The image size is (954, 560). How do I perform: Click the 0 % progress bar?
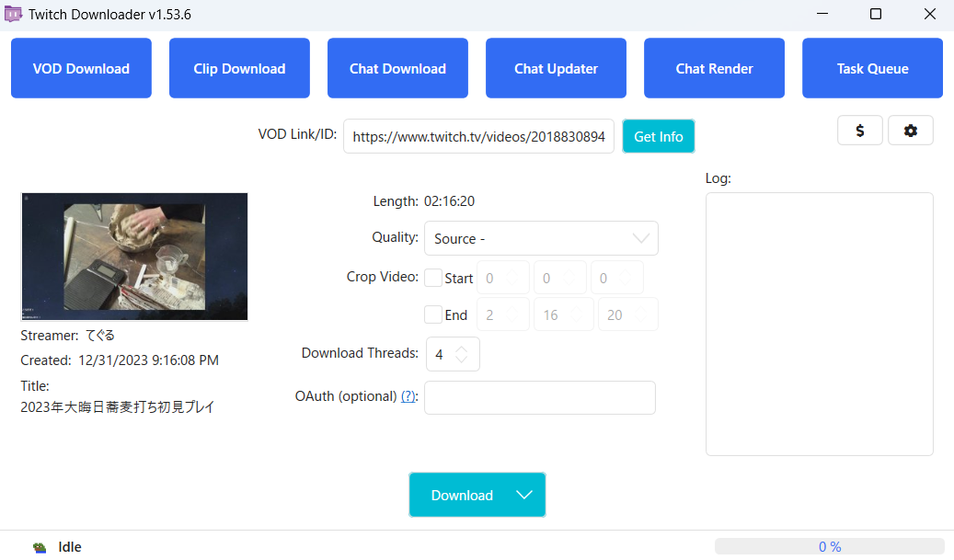tap(829, 546)
